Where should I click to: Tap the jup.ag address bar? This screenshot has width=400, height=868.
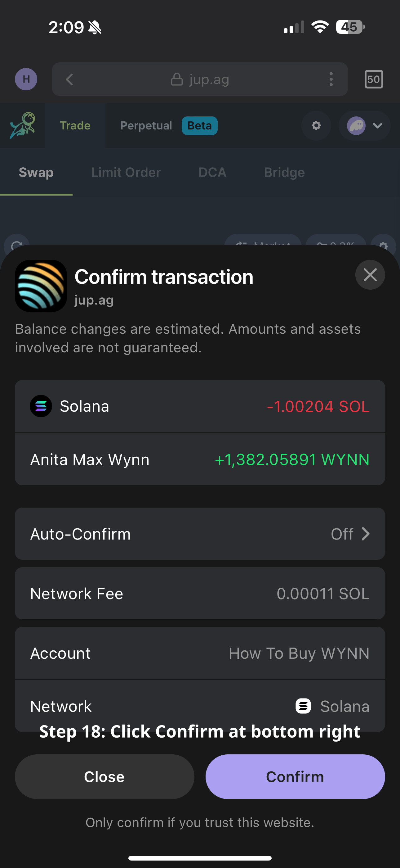pyautogui.click(x=200, y=79)
